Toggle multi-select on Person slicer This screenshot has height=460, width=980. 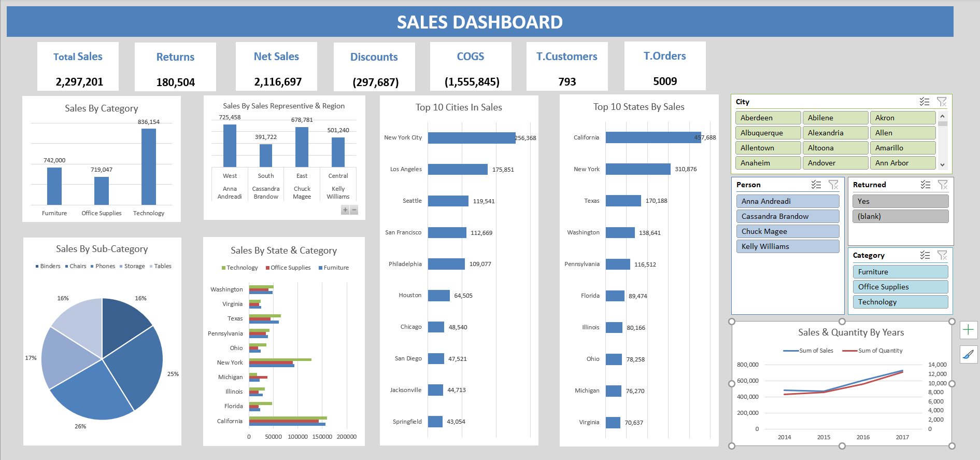[816, 185]
